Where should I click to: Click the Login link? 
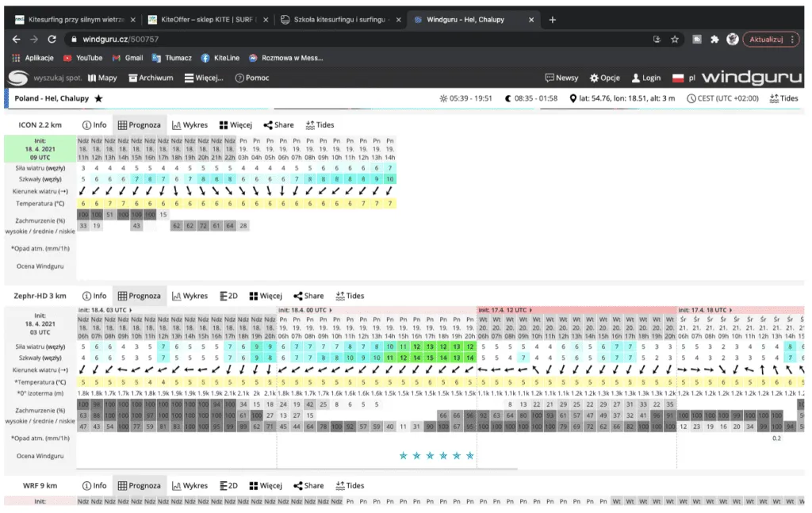[645, 78]
